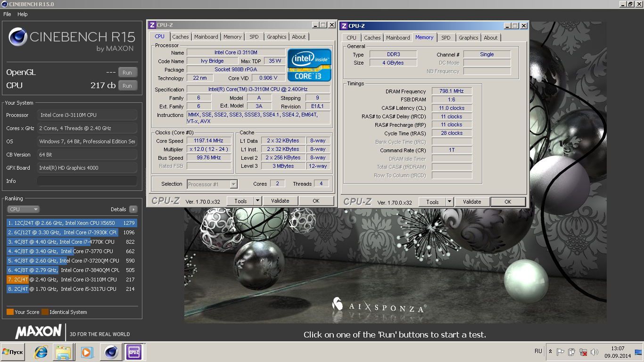Open Tools dropdown arrow in left CPU-Z
644x362 pixels.
pos(258,201)
